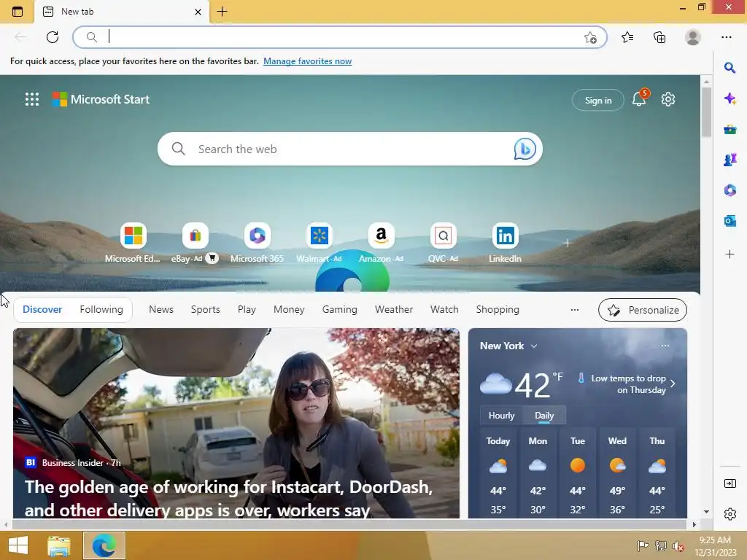Open the Windows Start button

click(x=18, y=545)
